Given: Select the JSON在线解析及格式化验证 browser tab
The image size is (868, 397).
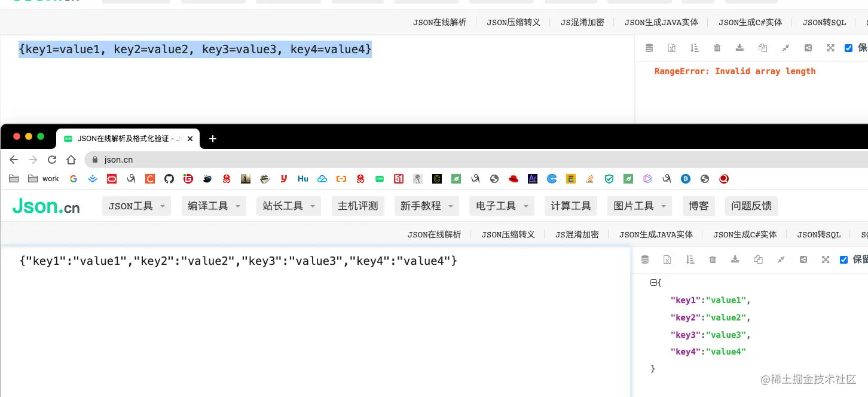Looking at the screenshot, I should click(128, 138).
